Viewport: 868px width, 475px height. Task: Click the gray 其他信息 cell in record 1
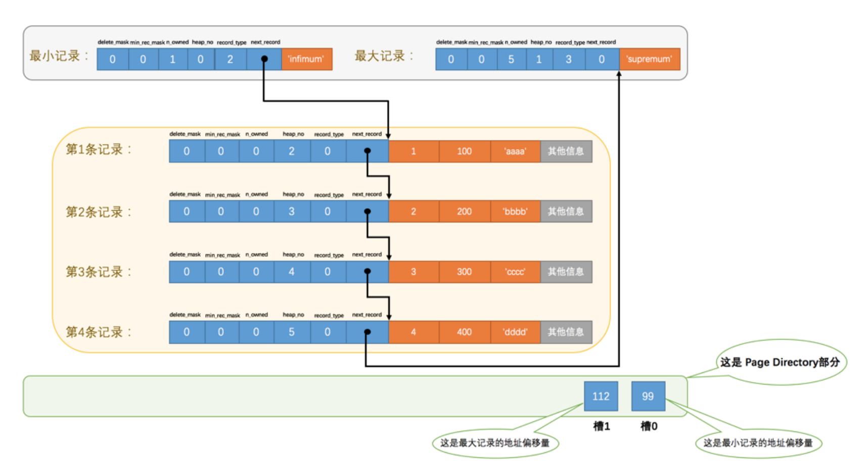pos(566,151)
